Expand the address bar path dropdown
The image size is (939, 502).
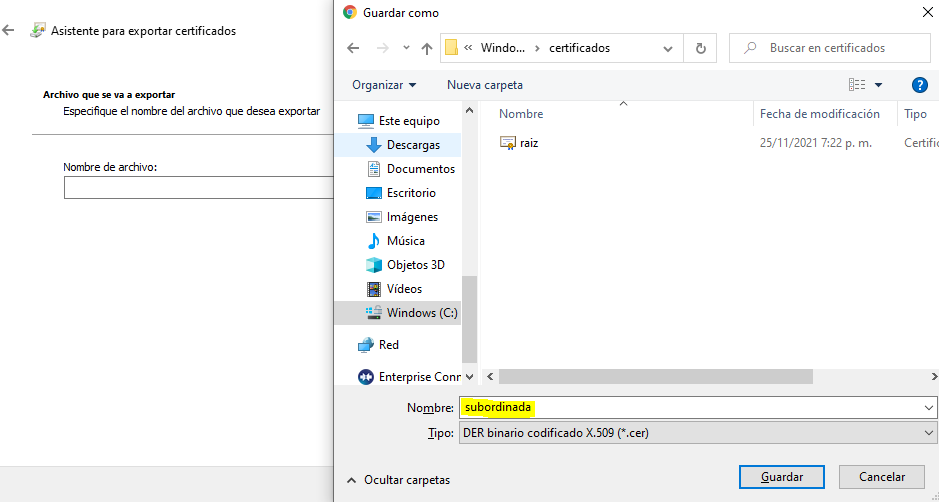tap(668, 48)
